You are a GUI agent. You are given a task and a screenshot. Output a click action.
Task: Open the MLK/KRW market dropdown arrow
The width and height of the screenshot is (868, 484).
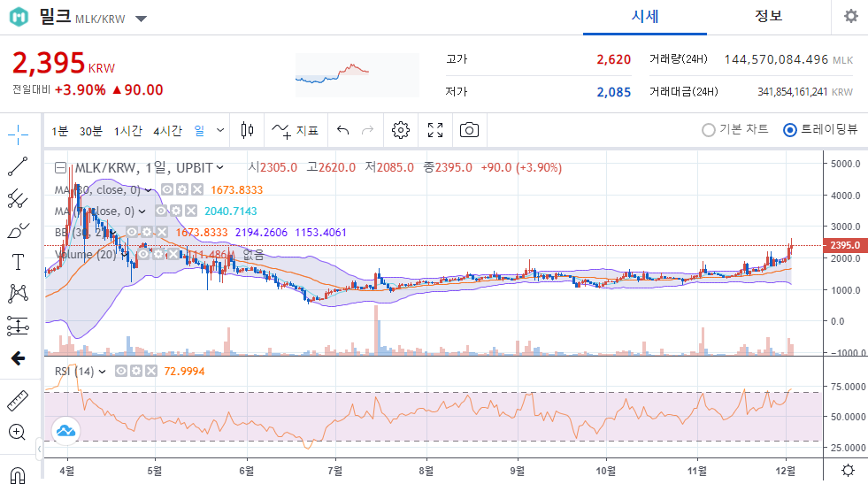pos(142,19)
